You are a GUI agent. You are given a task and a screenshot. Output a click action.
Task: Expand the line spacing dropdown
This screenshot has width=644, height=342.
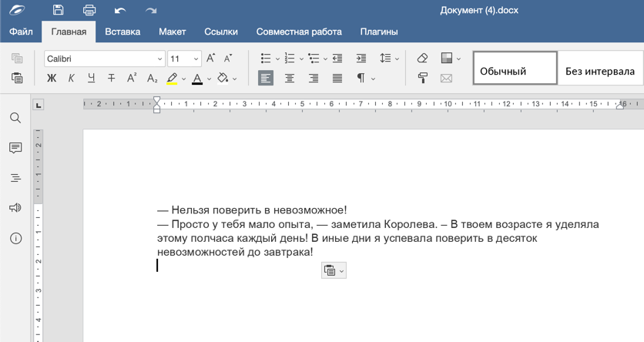pyautogui.click(x=397, y=59)
